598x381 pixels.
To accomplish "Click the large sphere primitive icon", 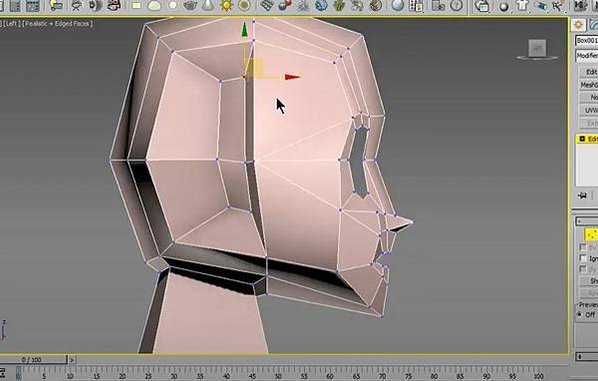I will (154, 6).
